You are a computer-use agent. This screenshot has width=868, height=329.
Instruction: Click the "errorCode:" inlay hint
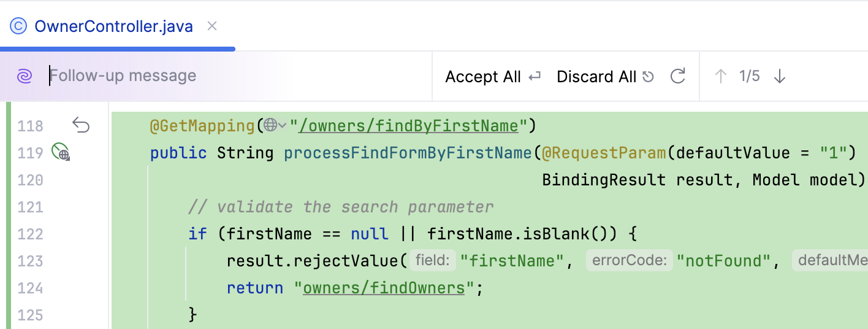point(629,261)
